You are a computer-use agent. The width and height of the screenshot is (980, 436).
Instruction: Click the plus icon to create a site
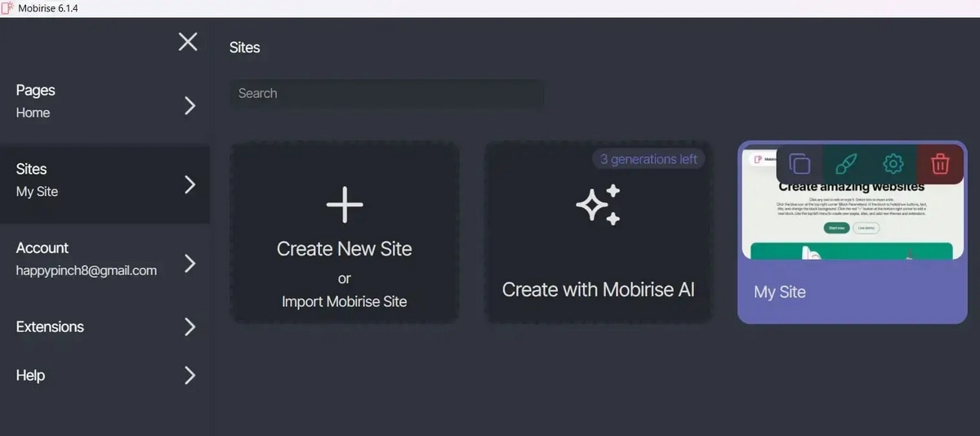pos(345,204)
